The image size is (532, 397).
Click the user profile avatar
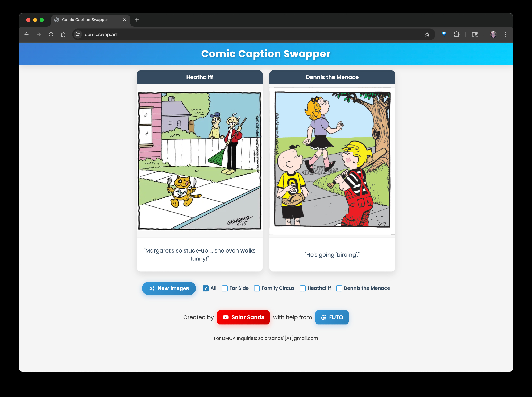493,34
